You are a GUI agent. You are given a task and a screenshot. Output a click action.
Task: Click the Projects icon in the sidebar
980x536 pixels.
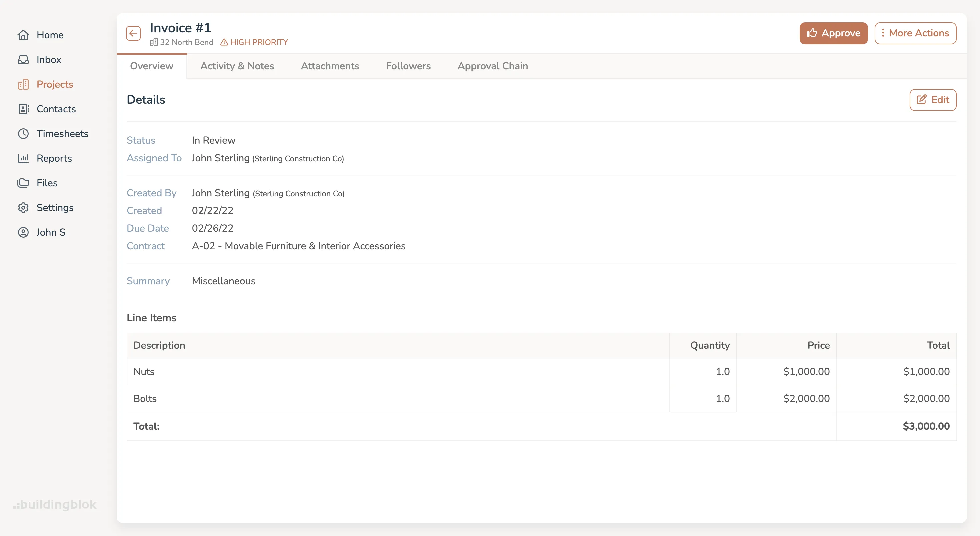pos(24,84)
